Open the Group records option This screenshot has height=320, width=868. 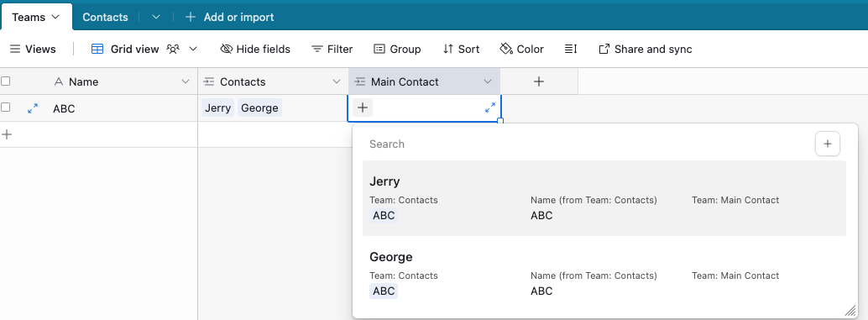(397, 50)
